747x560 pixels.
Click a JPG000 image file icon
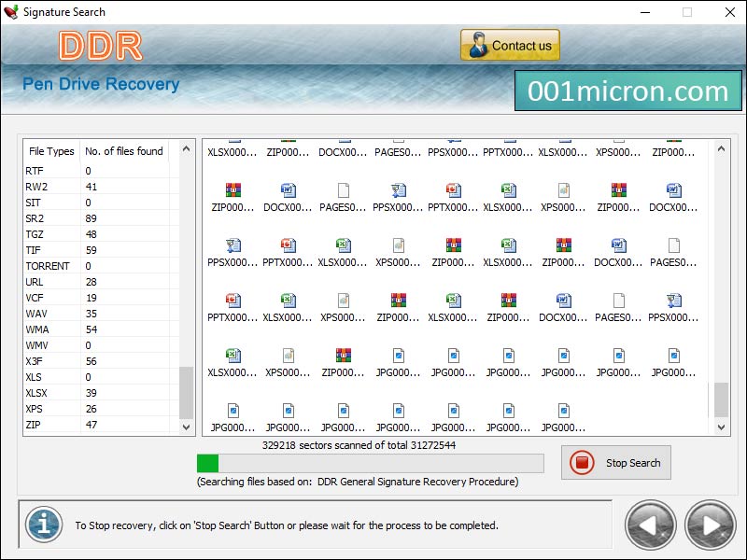[399, 357]
